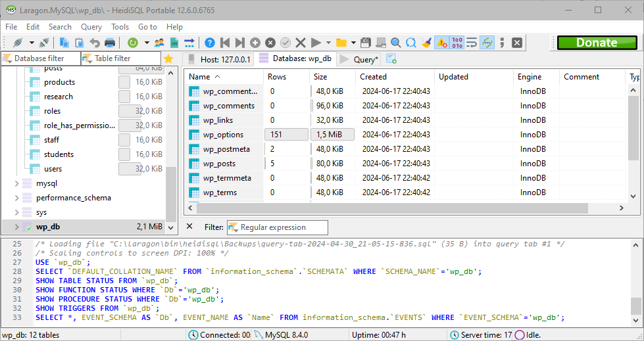Click the Regular expression filter field
The image size is (644, 341).
(278, 227)
